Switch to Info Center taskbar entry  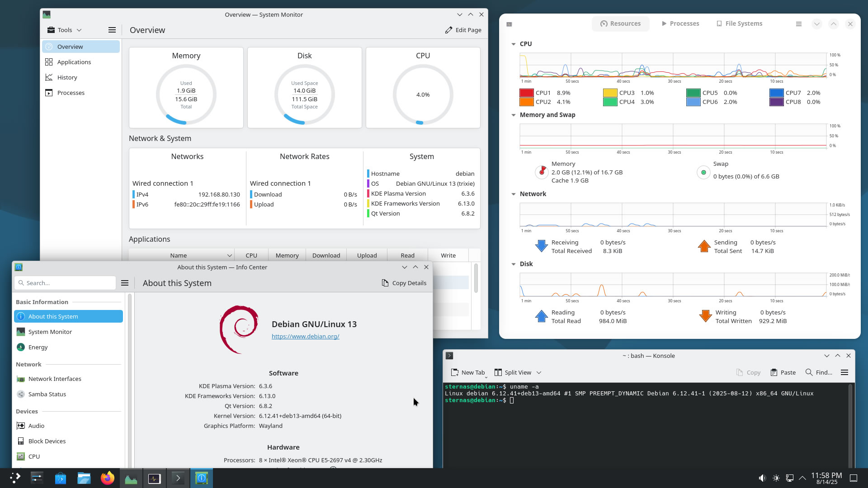(x=202, y=478)
